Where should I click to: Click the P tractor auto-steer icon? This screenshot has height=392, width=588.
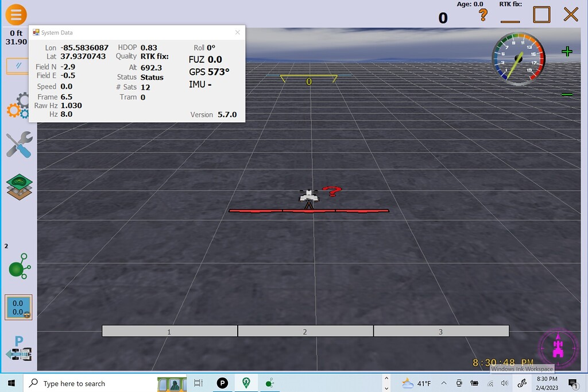(x=18, y=348)
